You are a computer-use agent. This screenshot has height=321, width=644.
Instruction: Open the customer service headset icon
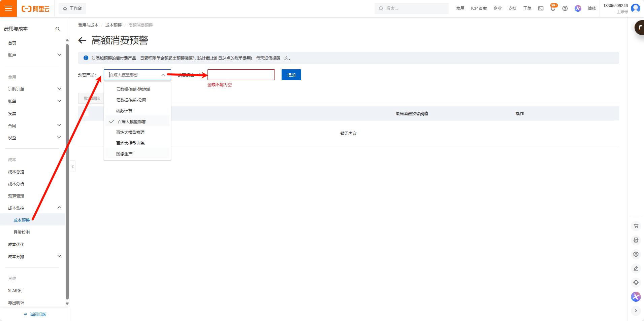(x=636, y=283)
